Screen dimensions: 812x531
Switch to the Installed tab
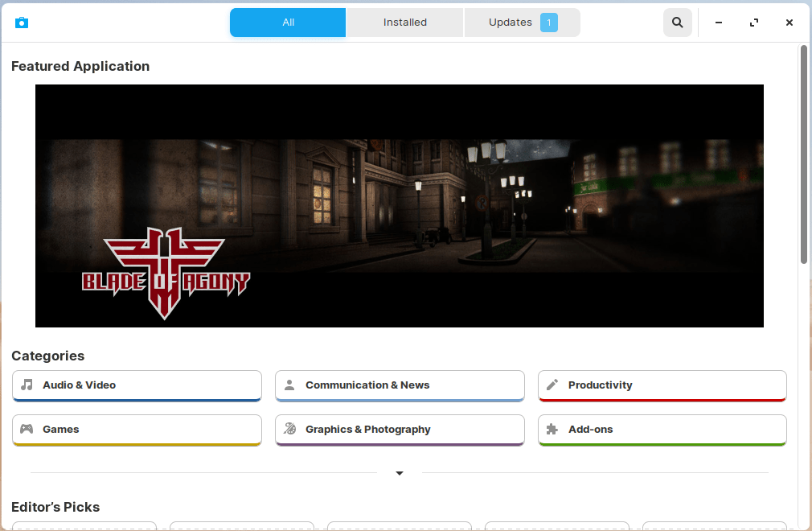pyautogui.click(x=404, y=23)
